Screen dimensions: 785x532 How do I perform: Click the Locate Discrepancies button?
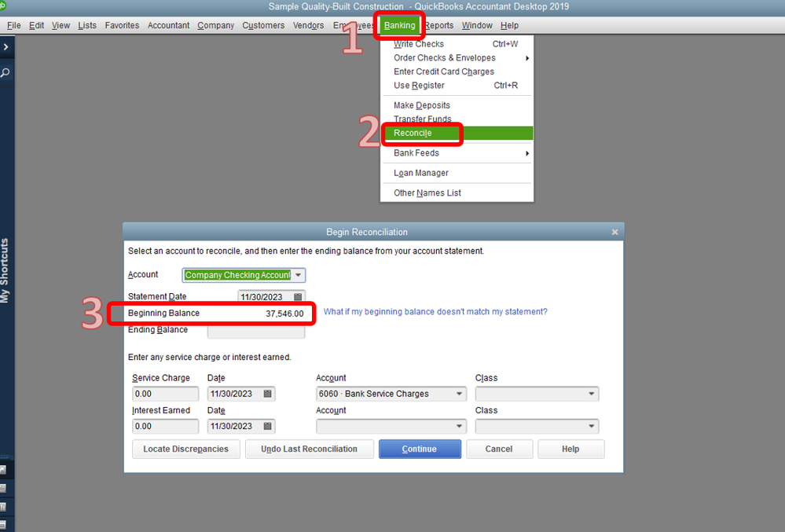[185, 449]
